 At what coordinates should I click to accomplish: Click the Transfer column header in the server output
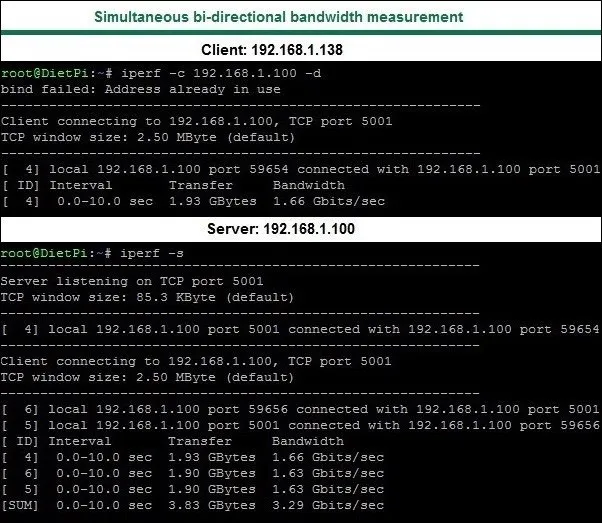coord(200,441)
